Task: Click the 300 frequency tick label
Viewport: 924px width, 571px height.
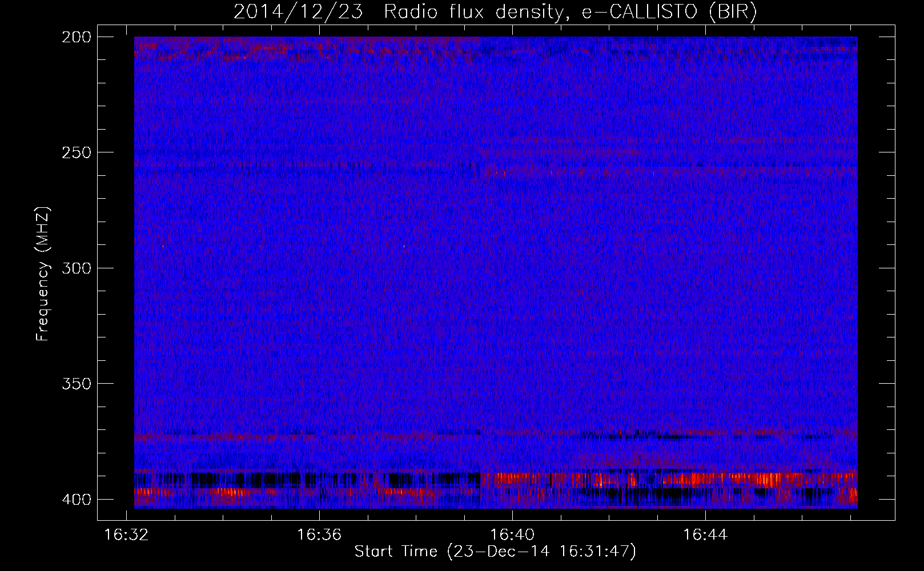Action: (77, 268)
